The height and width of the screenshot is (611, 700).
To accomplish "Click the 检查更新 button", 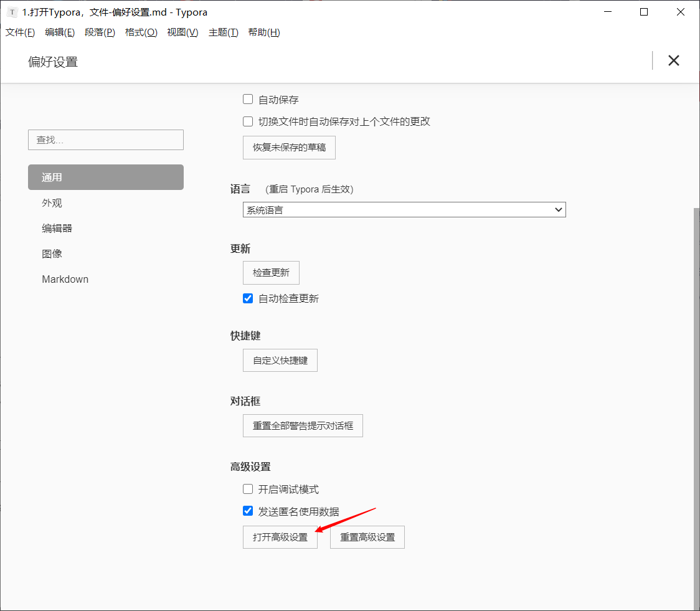I will (271, 273).
